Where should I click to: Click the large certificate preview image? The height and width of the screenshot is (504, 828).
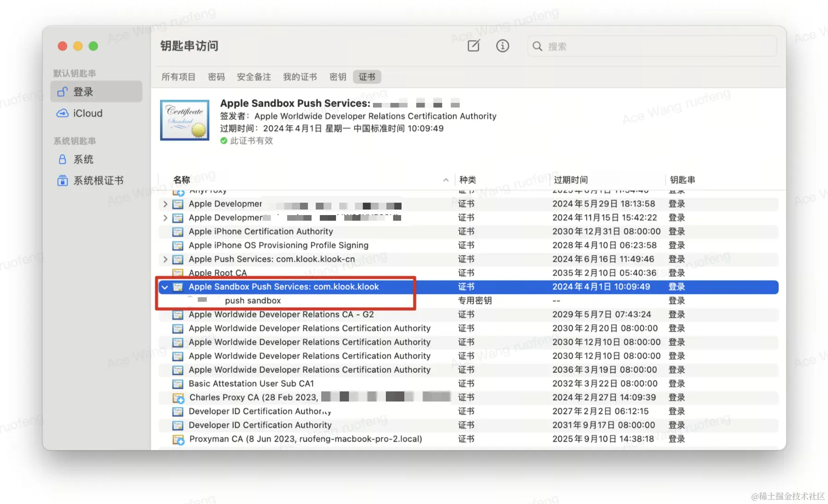click(185, 120)
